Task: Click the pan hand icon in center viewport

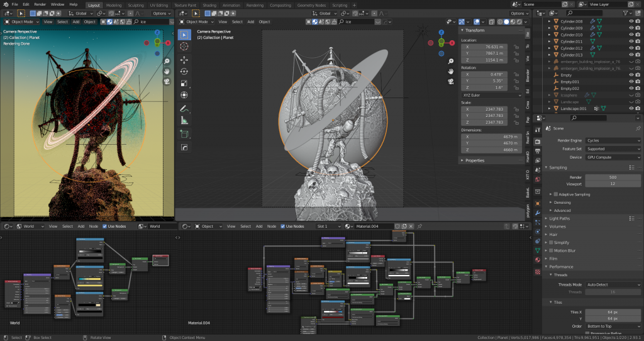Action: pyautogui.click(x=450, y=72)
